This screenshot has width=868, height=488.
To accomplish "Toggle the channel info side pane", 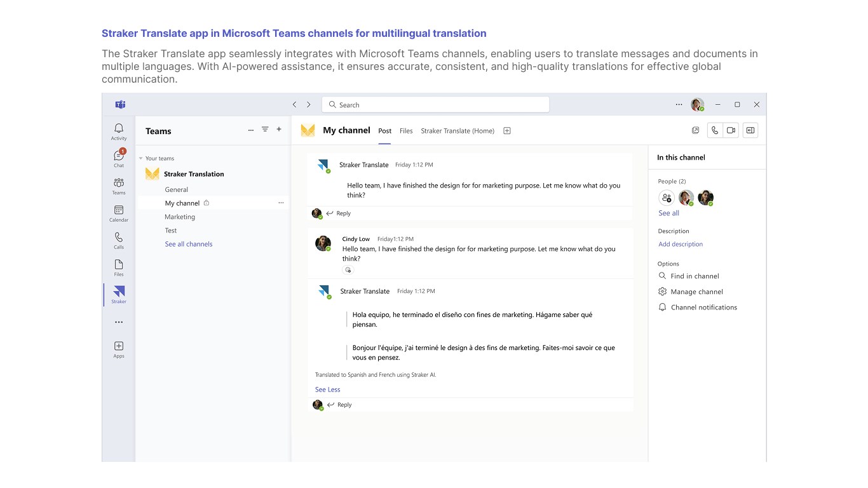I will [750, 130].
